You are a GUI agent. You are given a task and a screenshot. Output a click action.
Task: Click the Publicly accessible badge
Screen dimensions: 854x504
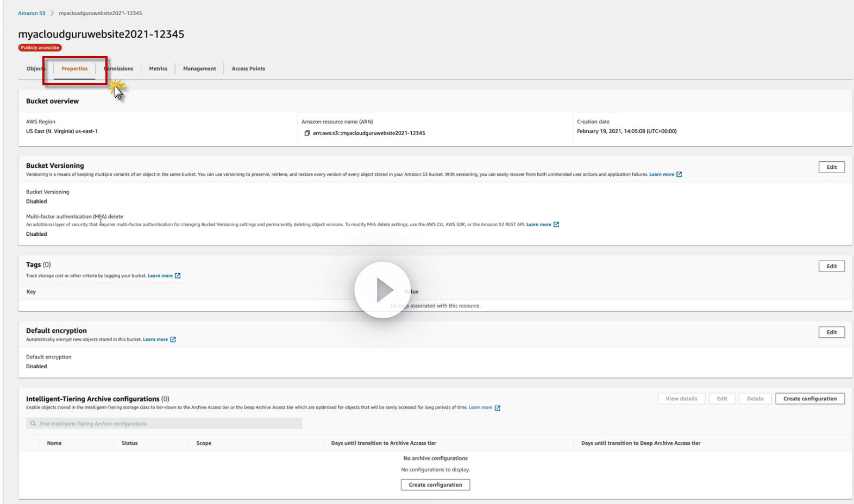click(x=40, y=48)
